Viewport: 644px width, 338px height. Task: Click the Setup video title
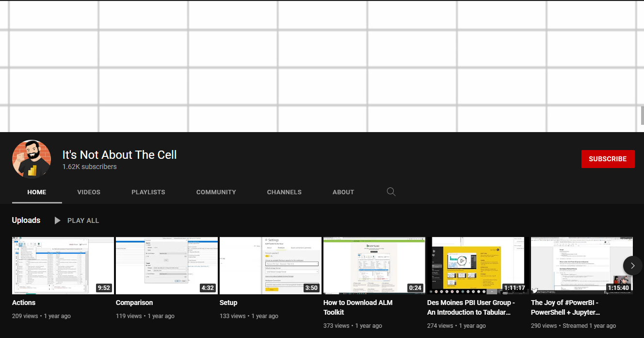pyautogui.click(x=228, y=303)
